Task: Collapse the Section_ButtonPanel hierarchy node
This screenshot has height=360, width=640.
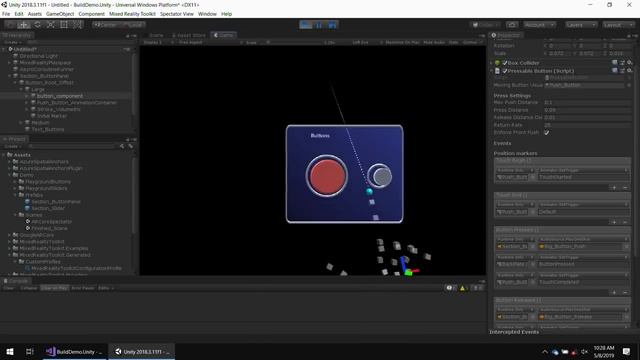Action: [x=10, y=76]
